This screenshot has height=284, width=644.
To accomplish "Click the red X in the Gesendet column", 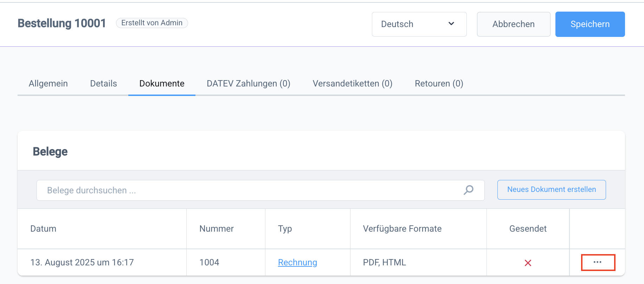I will click(528, 263).
